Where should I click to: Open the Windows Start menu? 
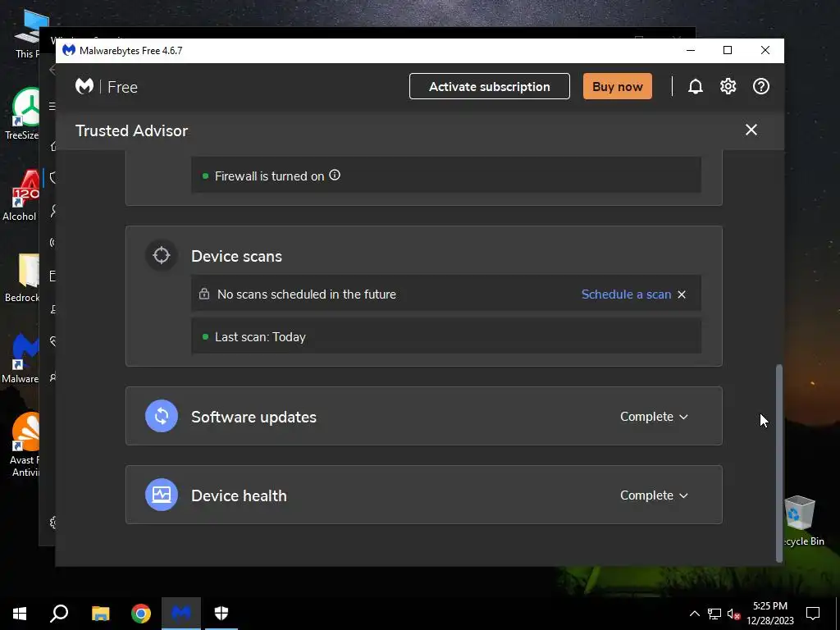coord(20,613)
